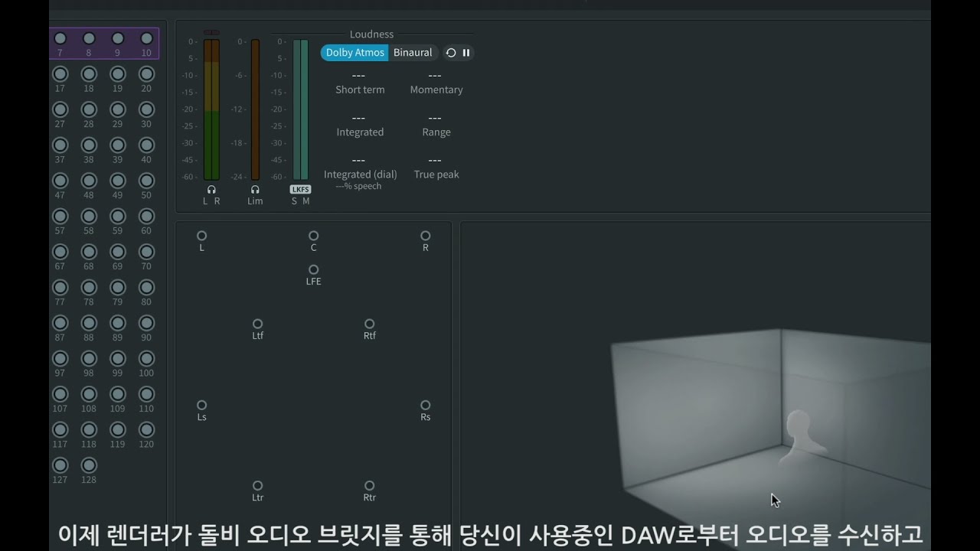Select input channel 9 indicator

click(117, 38)
